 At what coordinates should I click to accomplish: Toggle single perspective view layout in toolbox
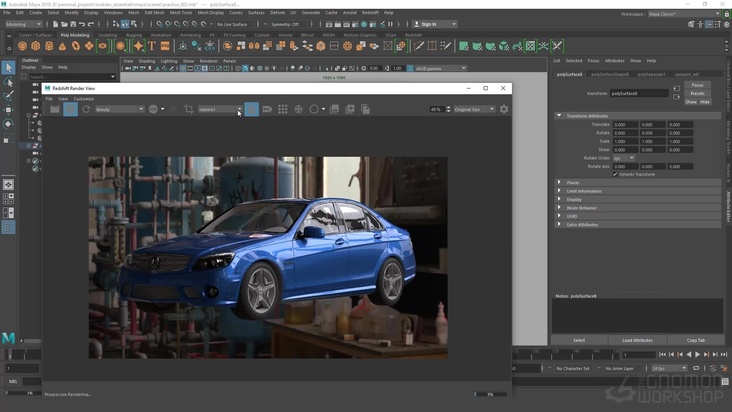coord(8,185)
